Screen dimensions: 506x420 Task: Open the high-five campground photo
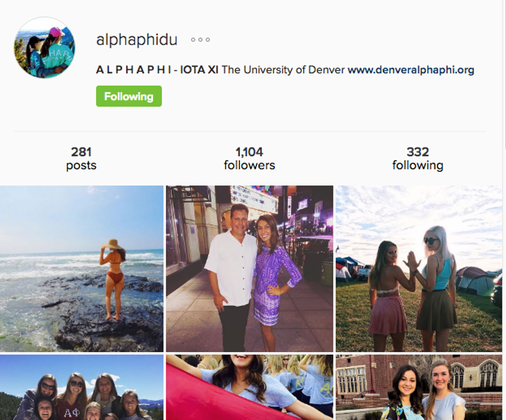tap(419, 269)
